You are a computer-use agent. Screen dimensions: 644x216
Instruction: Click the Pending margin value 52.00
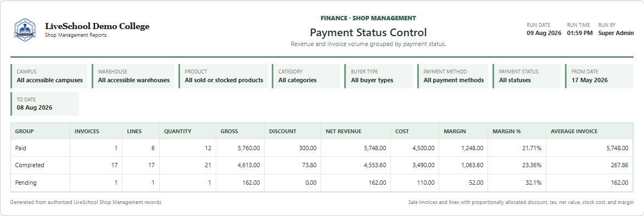(x=477, y=183)
